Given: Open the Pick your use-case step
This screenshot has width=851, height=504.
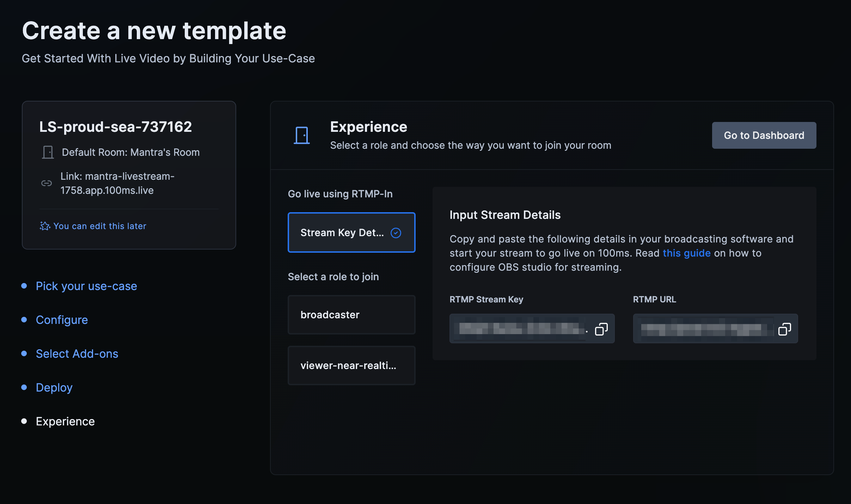Looking at the screenshot, I should point(86,286).
